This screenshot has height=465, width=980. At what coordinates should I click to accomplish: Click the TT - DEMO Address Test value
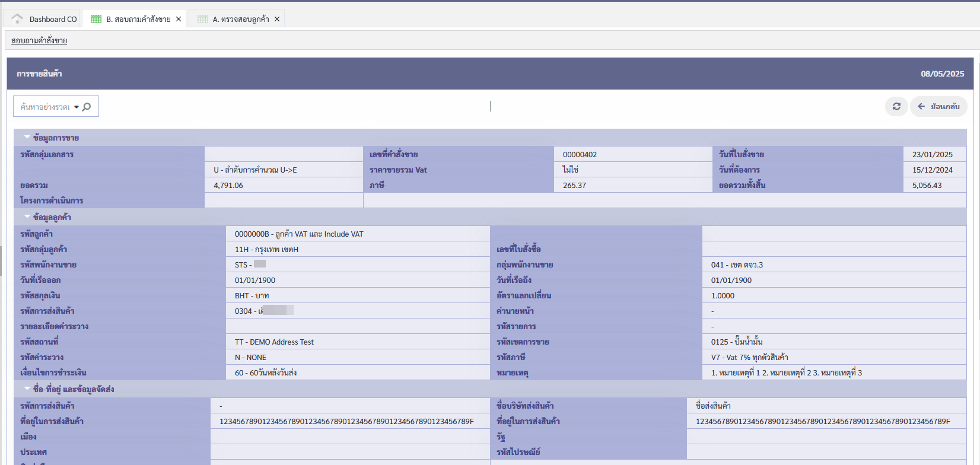point(274,342)
